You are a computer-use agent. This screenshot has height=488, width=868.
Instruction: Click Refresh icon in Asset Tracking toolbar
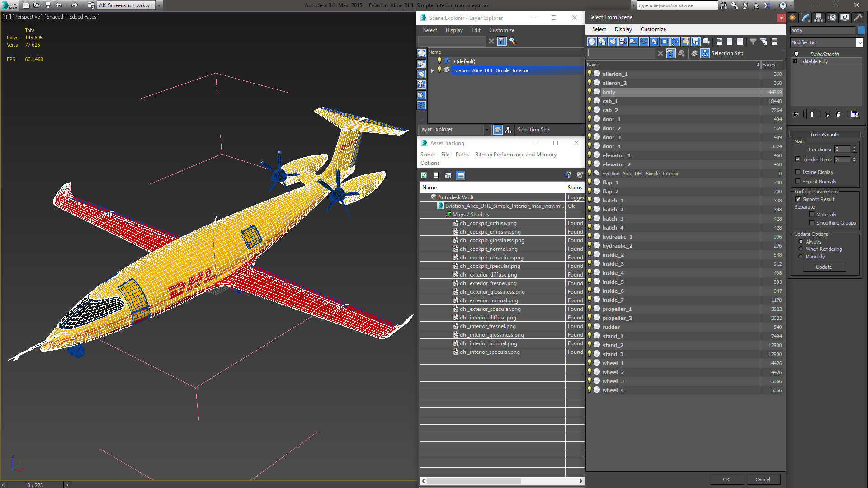(x=424, y=175)
